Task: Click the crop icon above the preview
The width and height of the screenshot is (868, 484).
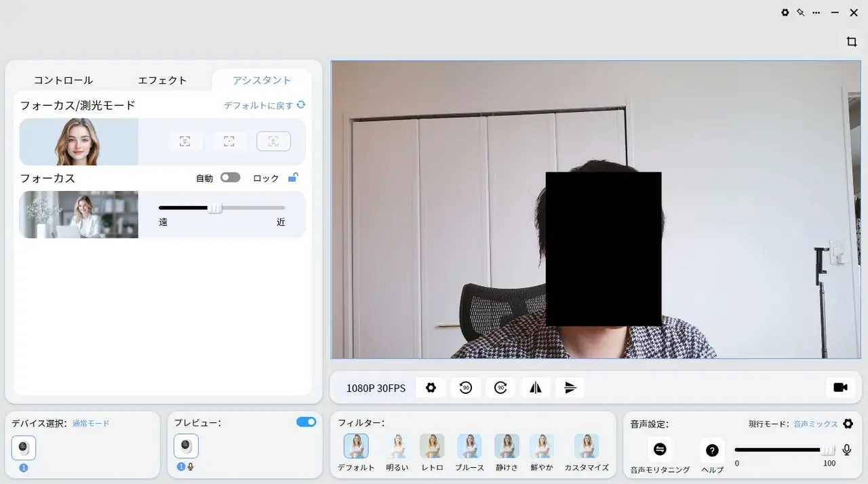Action: tap(852, 42)
